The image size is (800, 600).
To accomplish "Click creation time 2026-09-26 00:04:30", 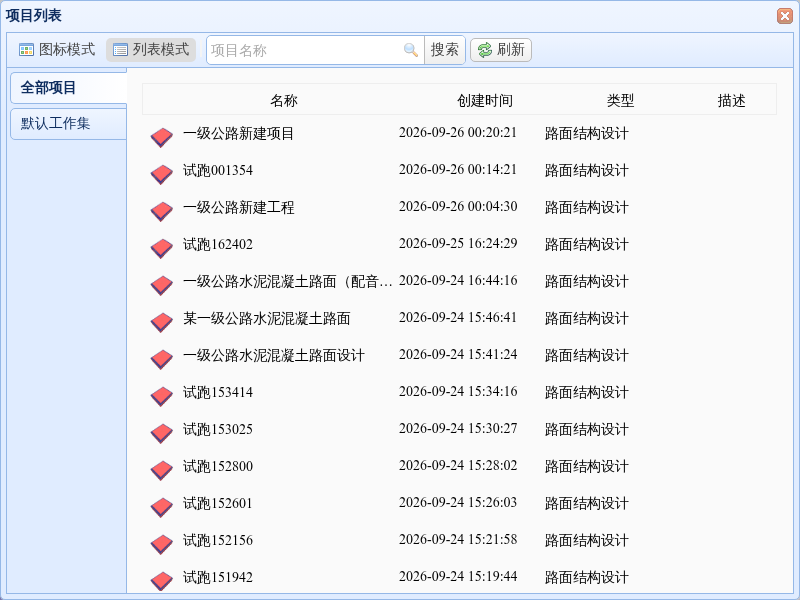I will coord(458,207).
